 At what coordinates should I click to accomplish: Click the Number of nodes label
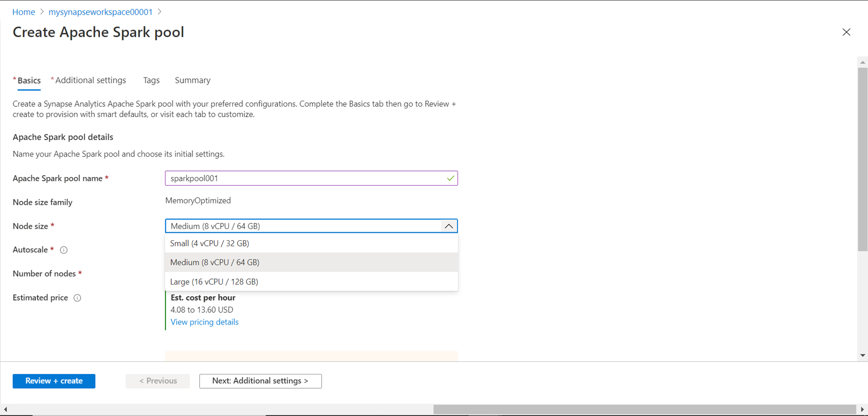pyautogui.click(x=44, y=274)
